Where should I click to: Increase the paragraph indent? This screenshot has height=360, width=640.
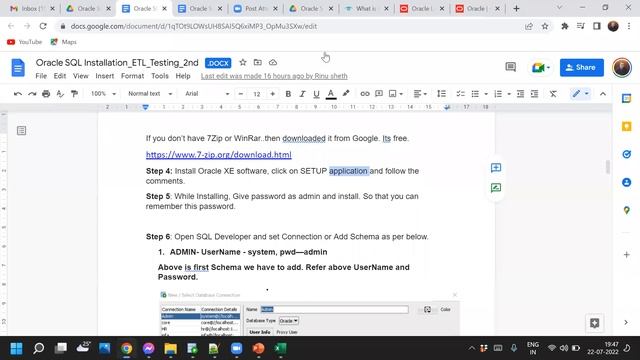534,94
